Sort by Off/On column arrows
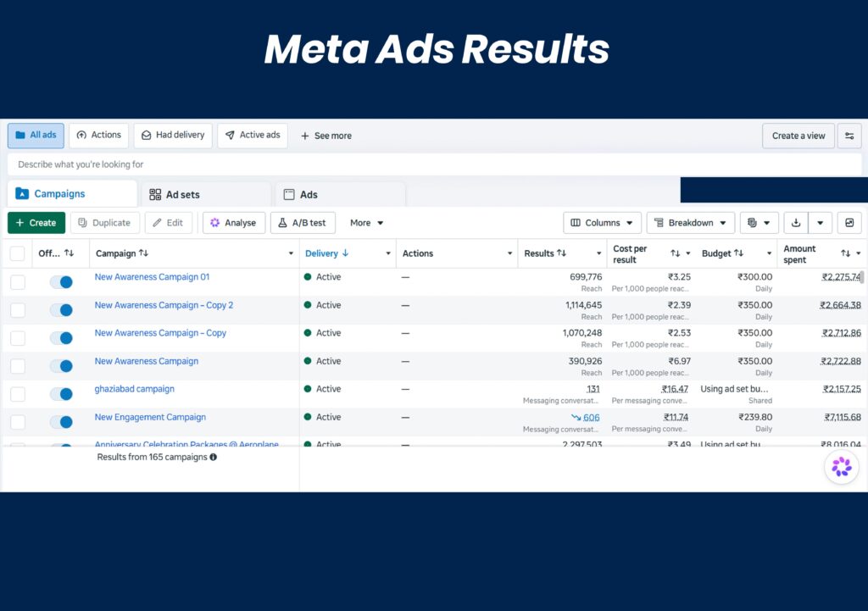Image resolution: width=868 pixels, height=611 pixels. tap(69, 253)
